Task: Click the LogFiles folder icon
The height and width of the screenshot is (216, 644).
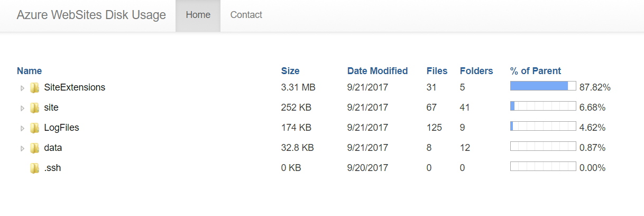Action: point(35,128)
